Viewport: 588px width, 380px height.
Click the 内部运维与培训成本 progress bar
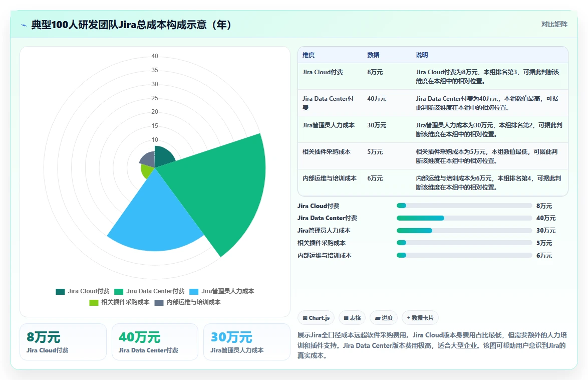pos(464,255)
